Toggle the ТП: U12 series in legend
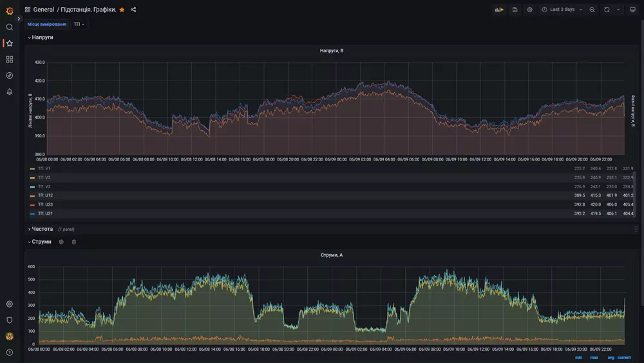Image resolution: width=644 pixels, height=363 pixels. point(45,195)
